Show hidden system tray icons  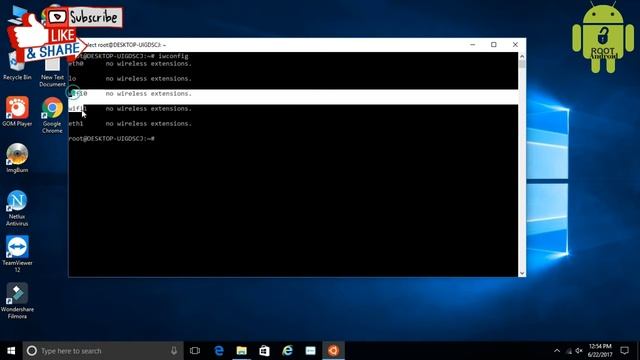pyautogui.click(x=557, y=351)
